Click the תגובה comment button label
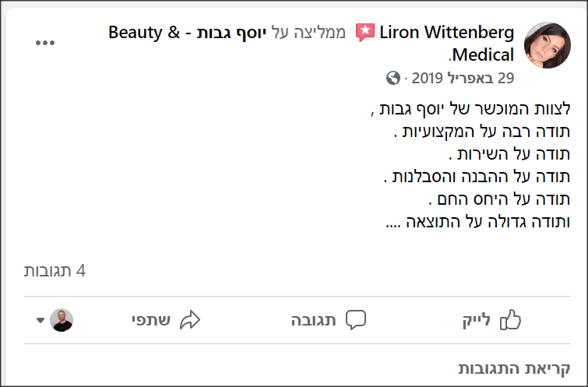The image size is (588, 387). click(313, 321)
